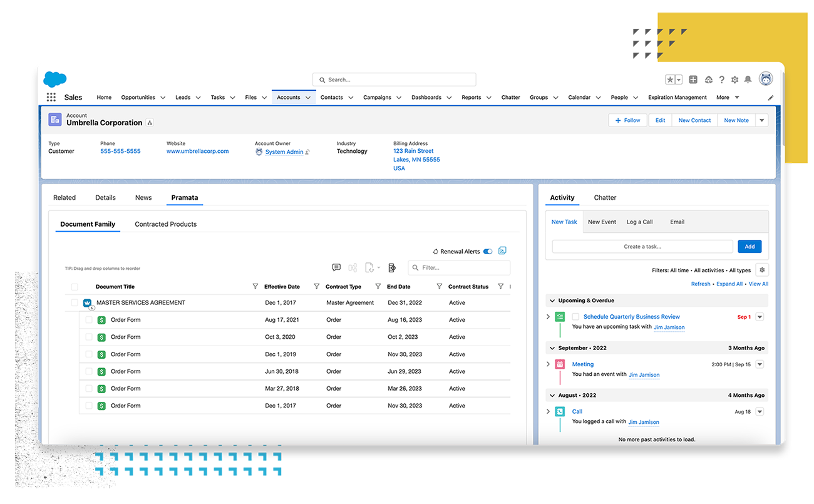Filter the End Date column
The image size is (814, 504).
coord(439,287)
